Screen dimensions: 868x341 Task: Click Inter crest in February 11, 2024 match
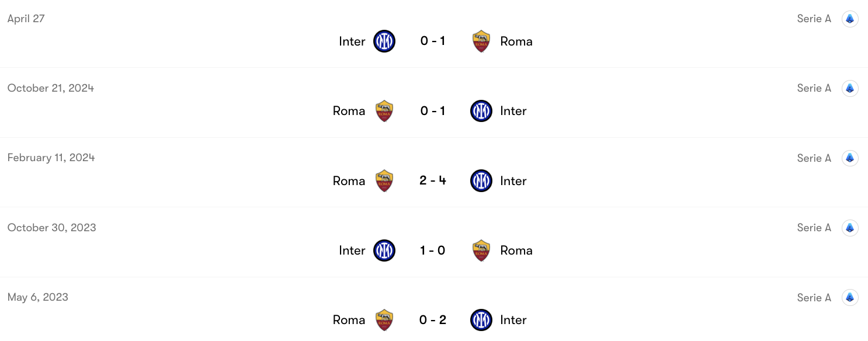(x=481, y=181)
